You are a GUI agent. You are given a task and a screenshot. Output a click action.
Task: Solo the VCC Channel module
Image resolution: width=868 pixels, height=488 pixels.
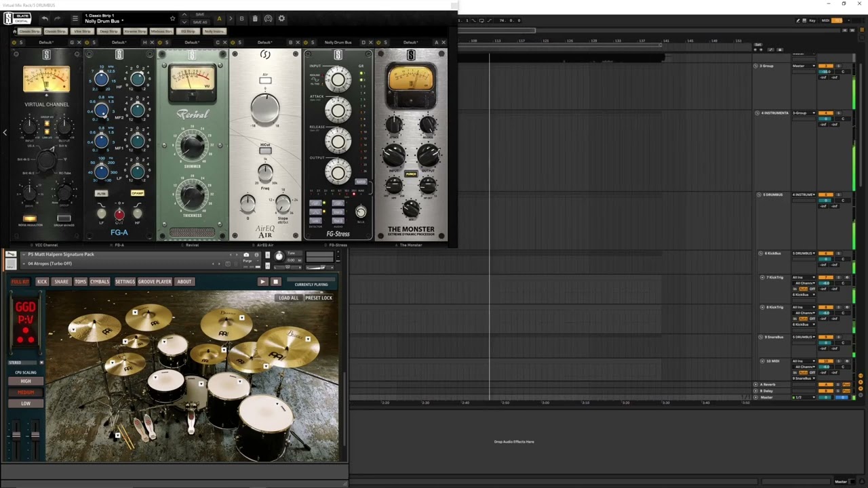click(21, 43)
